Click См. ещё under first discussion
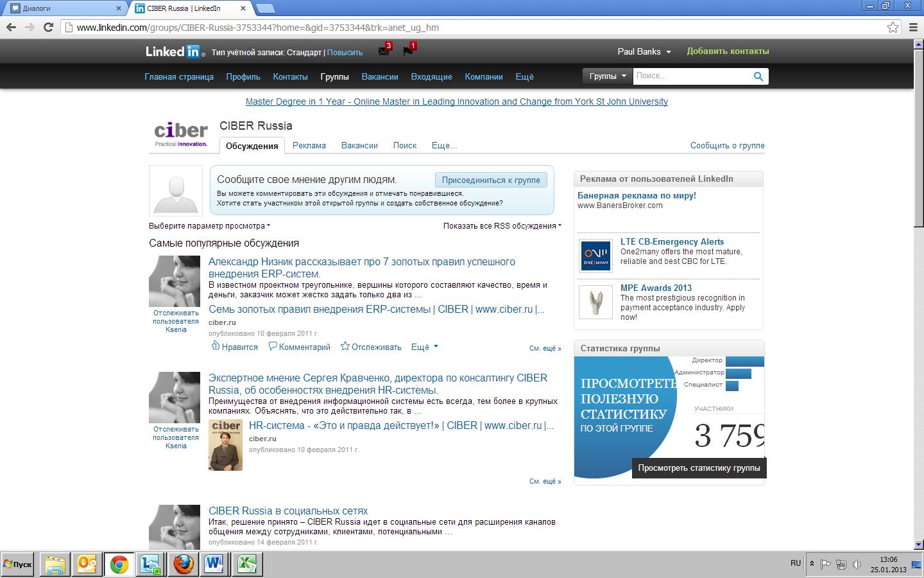This screenshot has width=924, height=578. coord(545,348)
